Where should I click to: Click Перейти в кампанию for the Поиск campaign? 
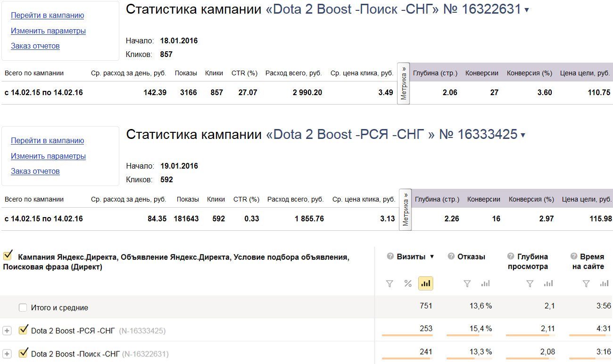48,16
